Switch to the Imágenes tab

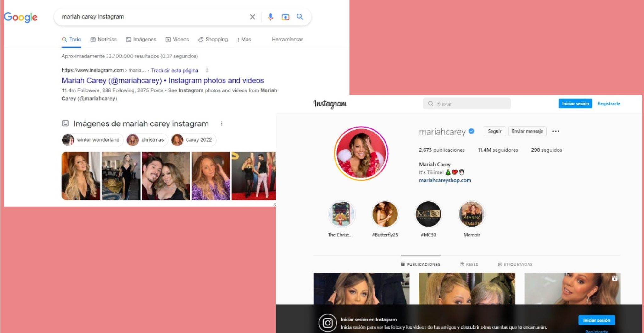[141, 40]
